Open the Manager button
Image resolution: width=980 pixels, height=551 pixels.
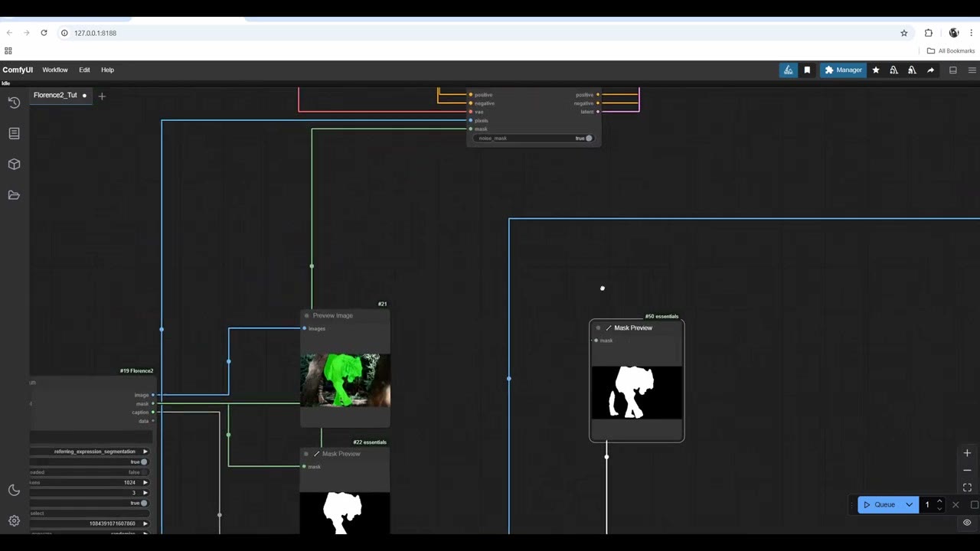click(843, 70)
